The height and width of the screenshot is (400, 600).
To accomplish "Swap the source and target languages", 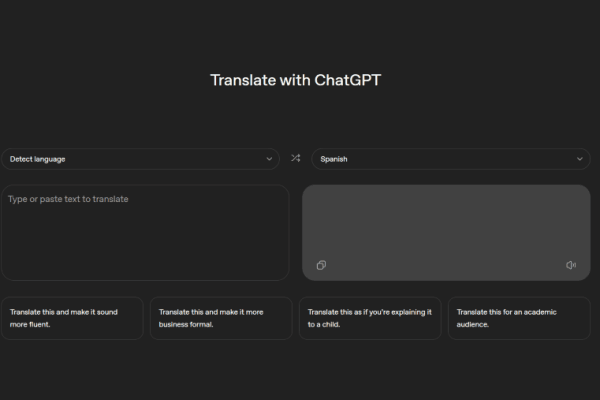I will 295,158.
